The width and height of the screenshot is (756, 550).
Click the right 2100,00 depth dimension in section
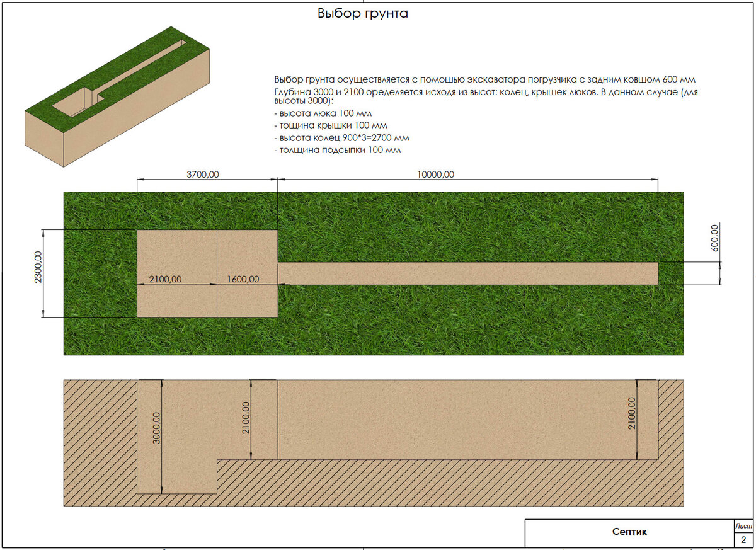[x=632, y=413]
